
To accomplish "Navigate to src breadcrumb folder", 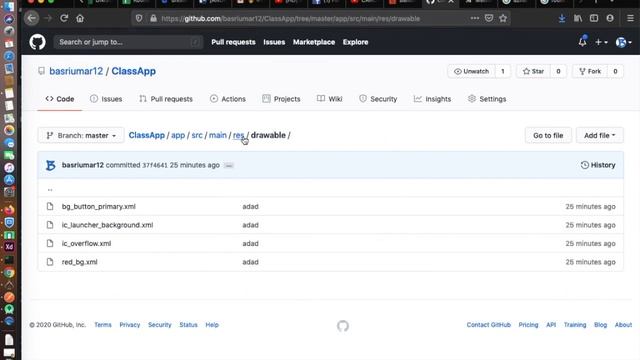I will (197, 135).
